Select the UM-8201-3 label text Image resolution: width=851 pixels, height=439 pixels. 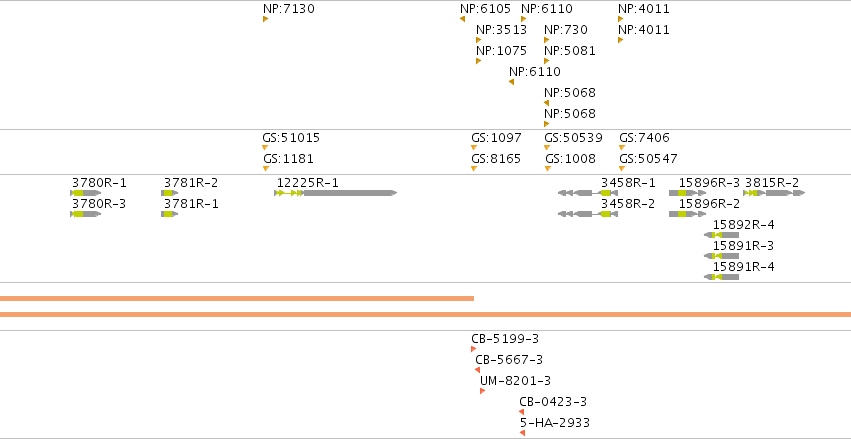[x=515, y=381]
